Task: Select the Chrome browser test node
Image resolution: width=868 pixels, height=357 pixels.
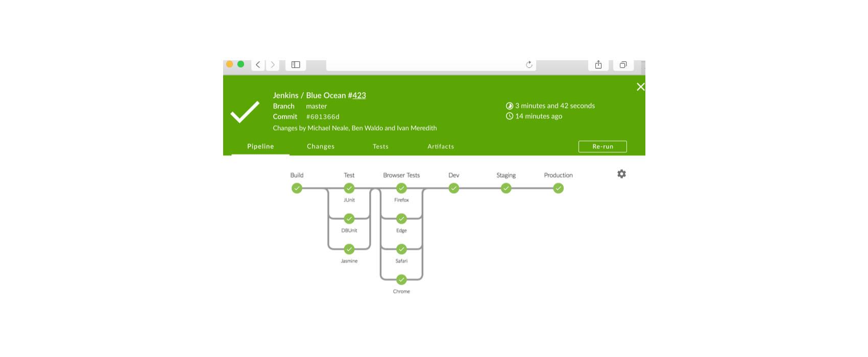Action: click(401, 279)
